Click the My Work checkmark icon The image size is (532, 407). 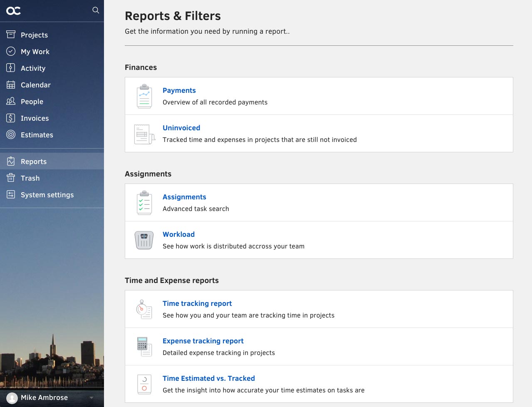point(11,51)
